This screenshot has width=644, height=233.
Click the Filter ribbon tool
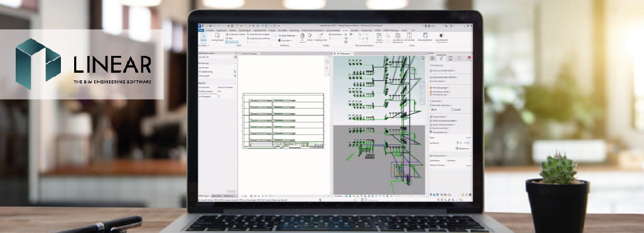click(x=229, y=38)
